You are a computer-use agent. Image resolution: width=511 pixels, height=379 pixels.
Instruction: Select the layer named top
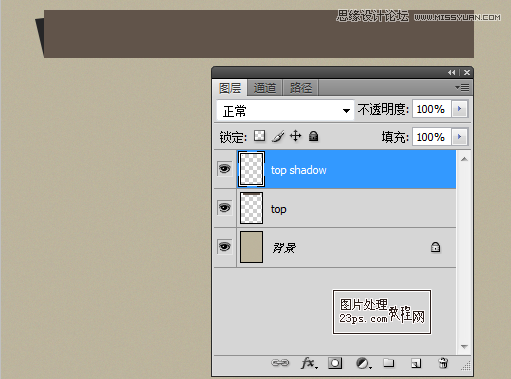278,209
